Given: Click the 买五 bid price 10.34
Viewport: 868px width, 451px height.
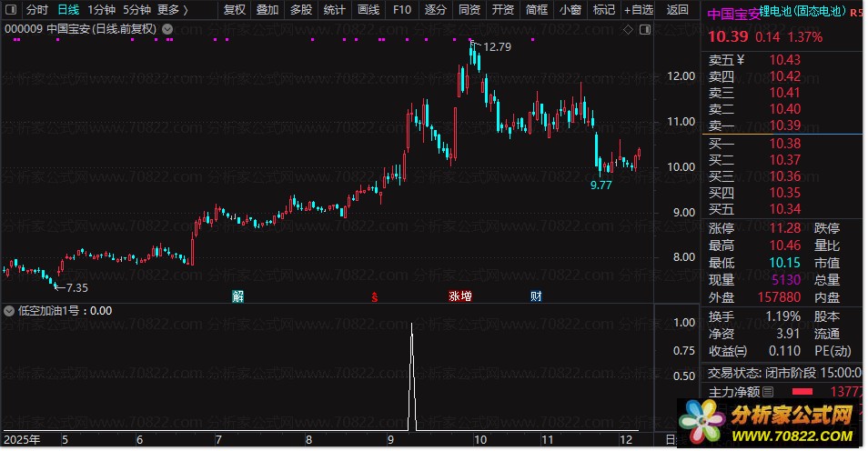Looking at the screenshot, I should 785,209.
